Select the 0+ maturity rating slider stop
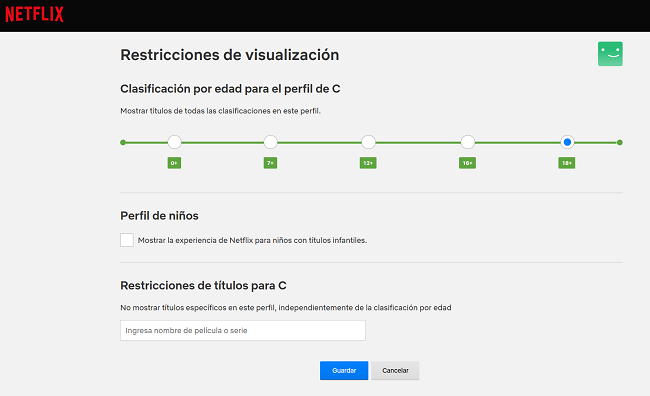The image size is (650, 396). [x=175, y=142]
